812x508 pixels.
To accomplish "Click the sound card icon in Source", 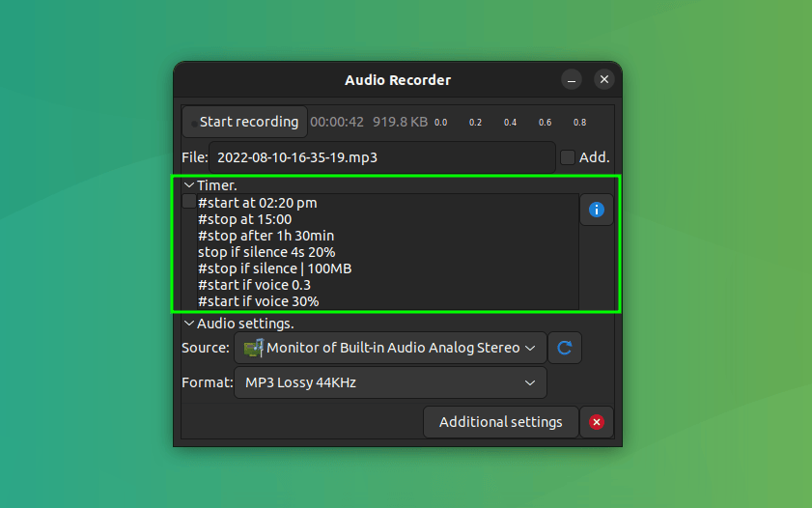I will click(254, 348).
